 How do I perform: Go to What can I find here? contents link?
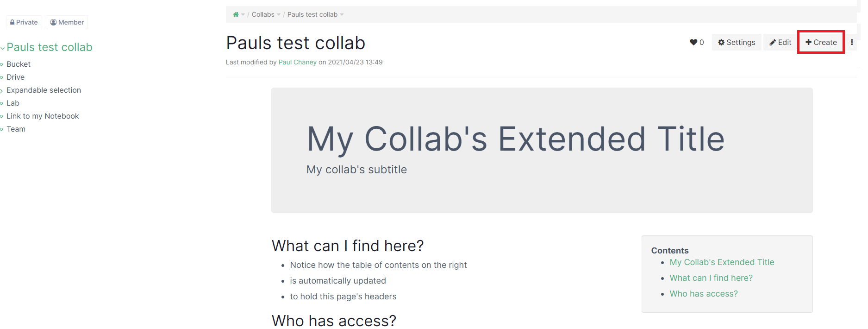(x=711, y=278)
